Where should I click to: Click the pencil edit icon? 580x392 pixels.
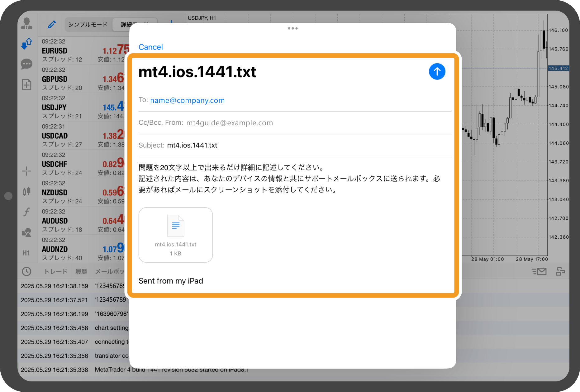coord(52,24)
